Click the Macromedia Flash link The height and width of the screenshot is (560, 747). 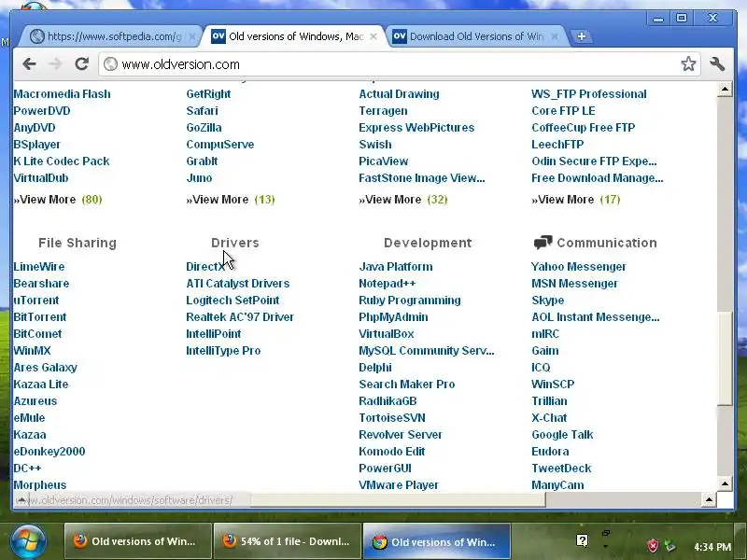pyautogui.click(x=62, y=94)
